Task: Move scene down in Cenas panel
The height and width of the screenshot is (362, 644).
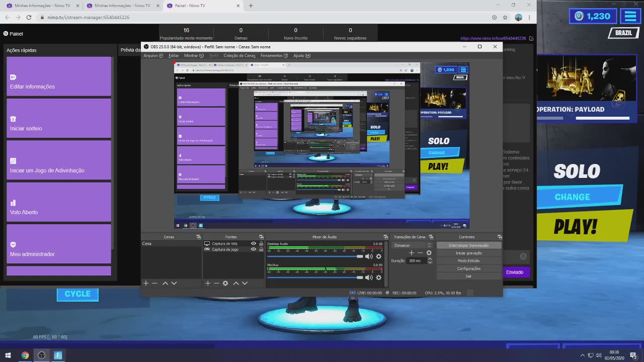Action: 174,283
